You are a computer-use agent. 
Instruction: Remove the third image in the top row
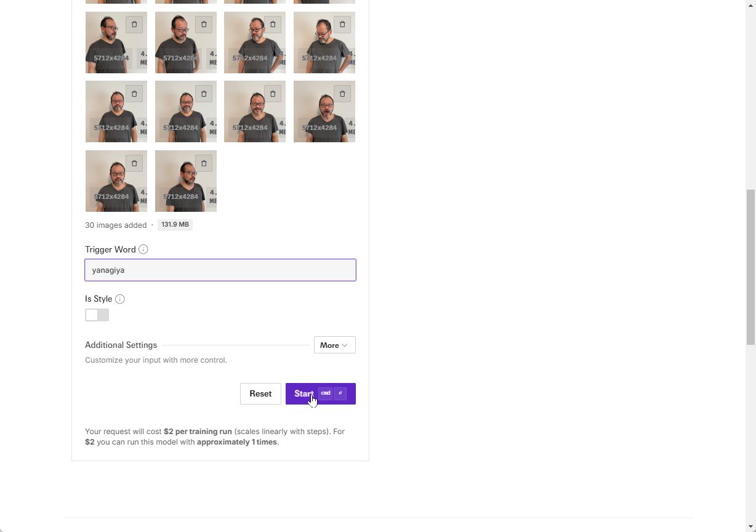(273, 25)
